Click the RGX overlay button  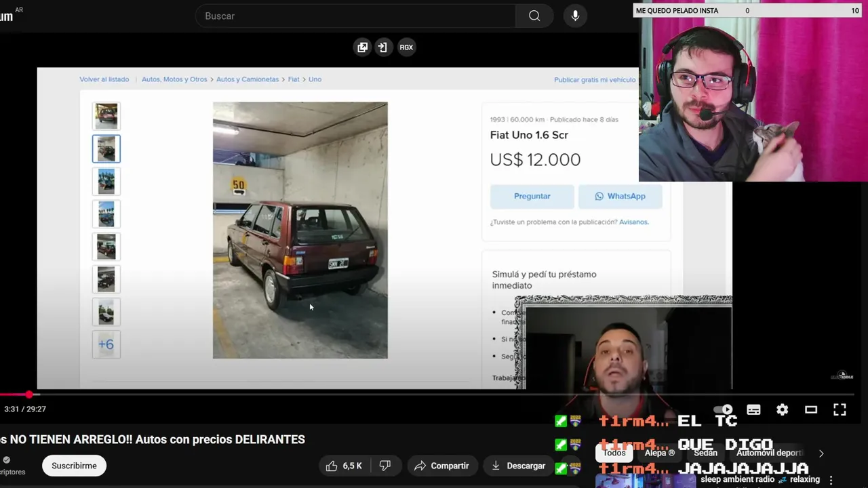click(x=406, y=47)
